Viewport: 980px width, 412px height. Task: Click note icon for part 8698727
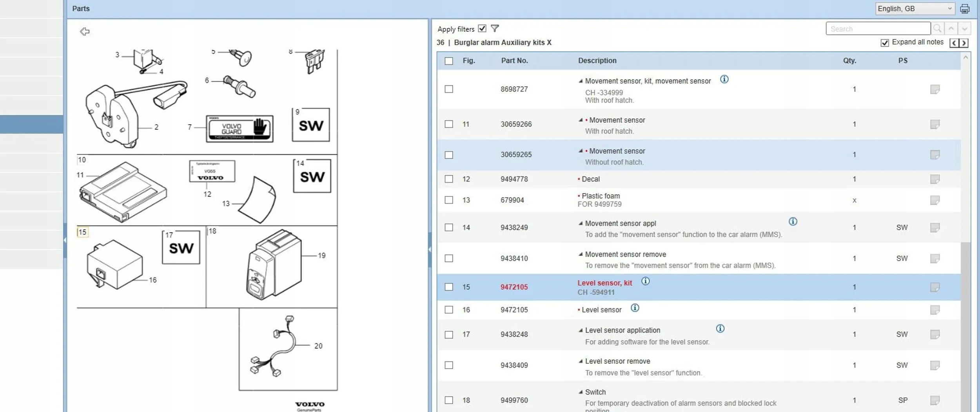(x=935, y=89)
